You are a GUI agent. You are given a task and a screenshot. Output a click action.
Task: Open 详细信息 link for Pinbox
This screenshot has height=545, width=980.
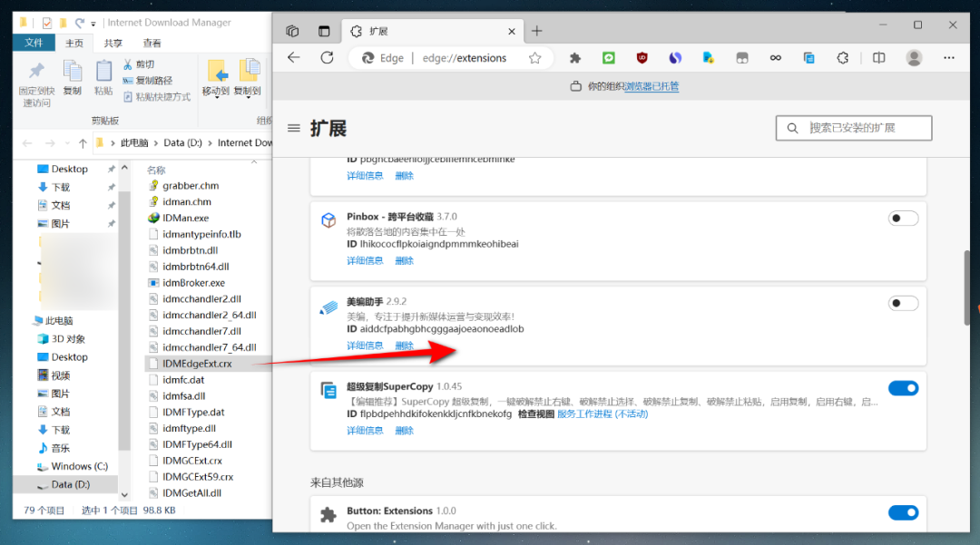[365, 260]
